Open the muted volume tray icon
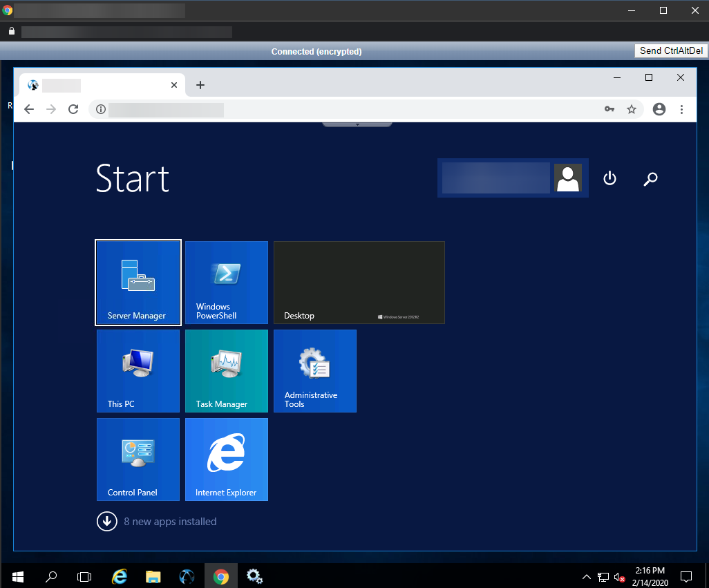 pyautogui.click(x=619, y=577)
